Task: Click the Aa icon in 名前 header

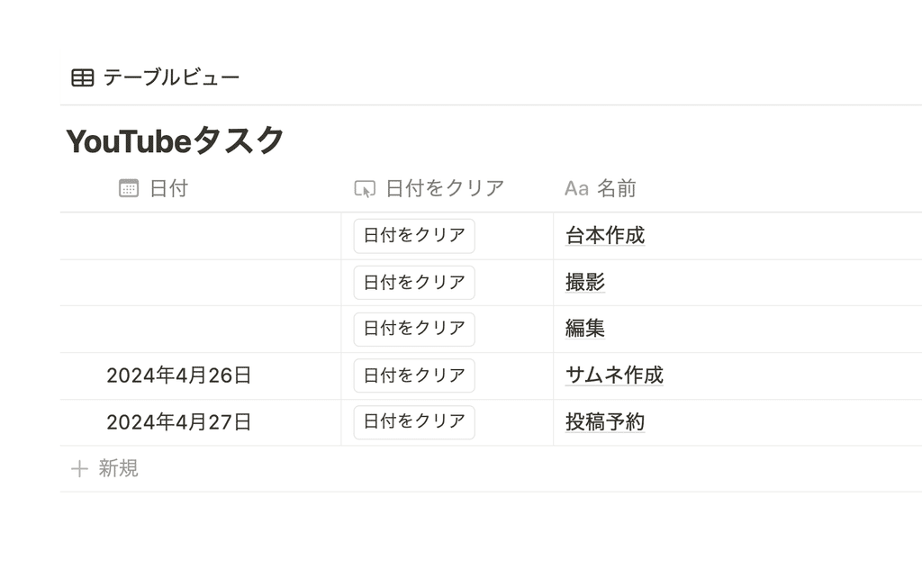Action: coord(576,189)
